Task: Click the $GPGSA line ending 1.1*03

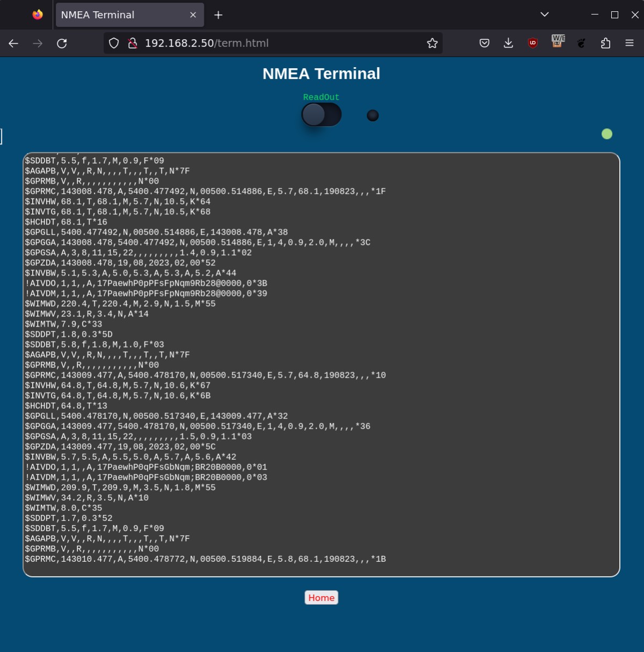Action: pyautogui.click(x=138, y=437)
